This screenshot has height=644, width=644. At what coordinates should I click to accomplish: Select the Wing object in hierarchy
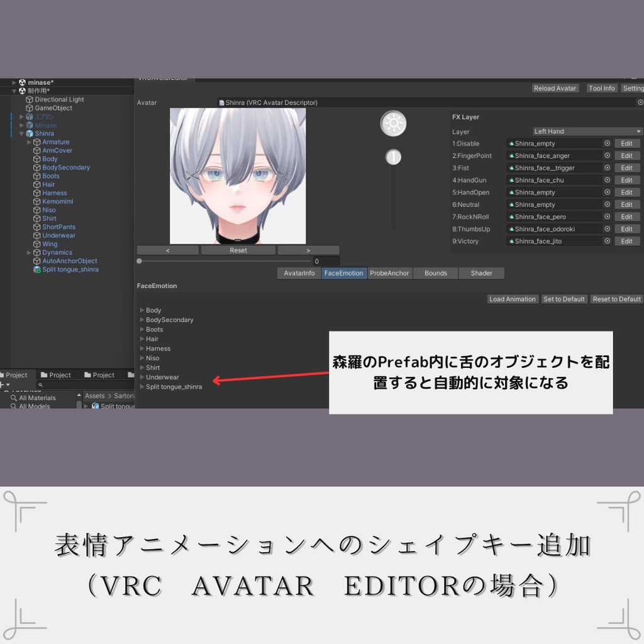[50, 244]
